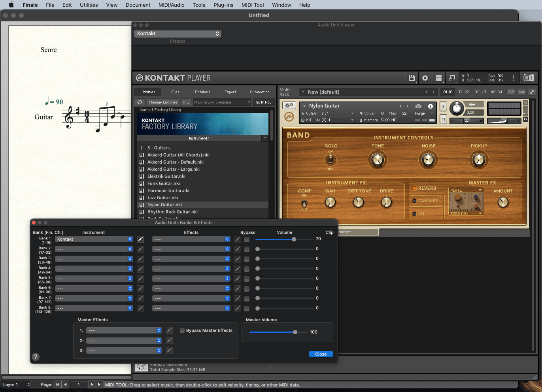This screenshot has height=392, width=542.
Task: Save the multi using the floppy disk icon
Action: [x=412, y=78]
